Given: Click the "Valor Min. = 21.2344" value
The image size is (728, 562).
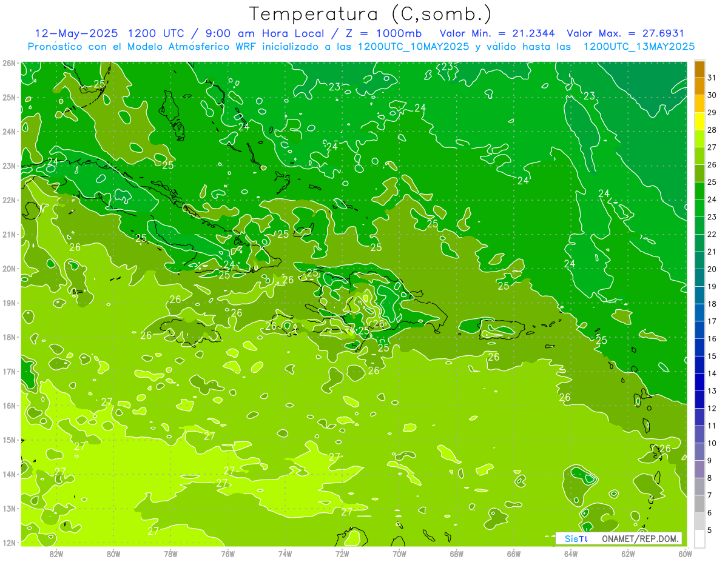Looking at the screenshot, I should tap(497, 33).
